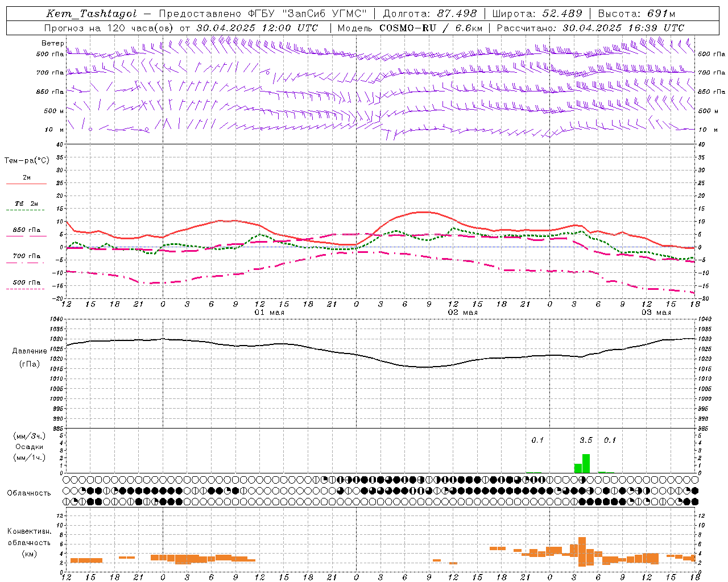This screenshot has height=582, width=728.
Task: Click the '(км)' unit under convective cloud label
Action: coord(30,554)
